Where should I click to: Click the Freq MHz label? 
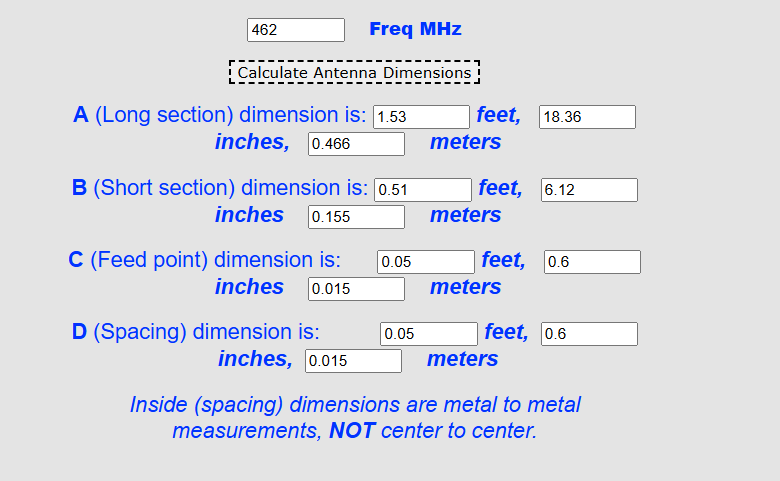pyautogui.click(x=415, y=29)
